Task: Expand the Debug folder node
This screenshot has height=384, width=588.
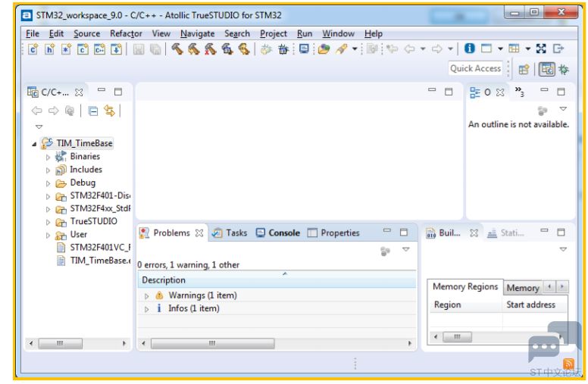Action: click(48, 183)
